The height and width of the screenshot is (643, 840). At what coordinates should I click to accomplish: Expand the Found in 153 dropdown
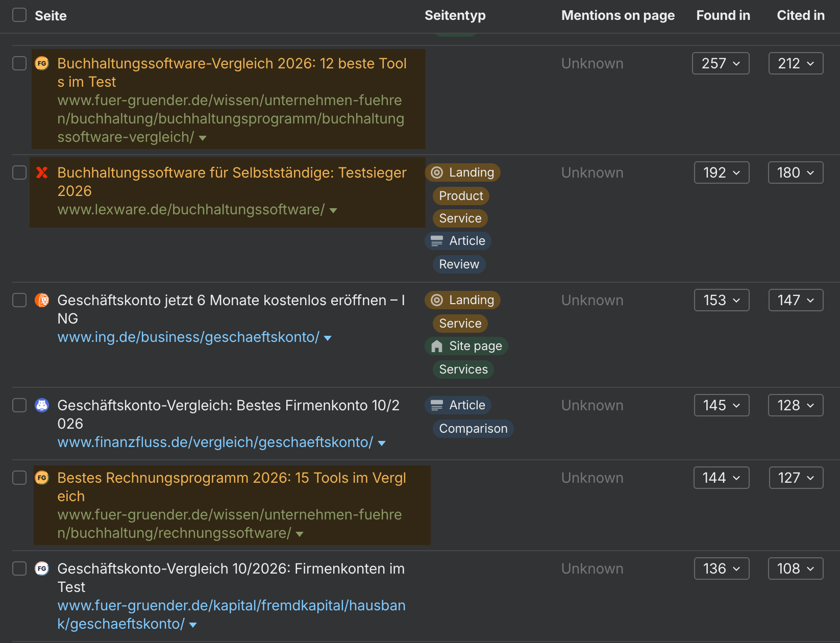(x=722, y=300)
